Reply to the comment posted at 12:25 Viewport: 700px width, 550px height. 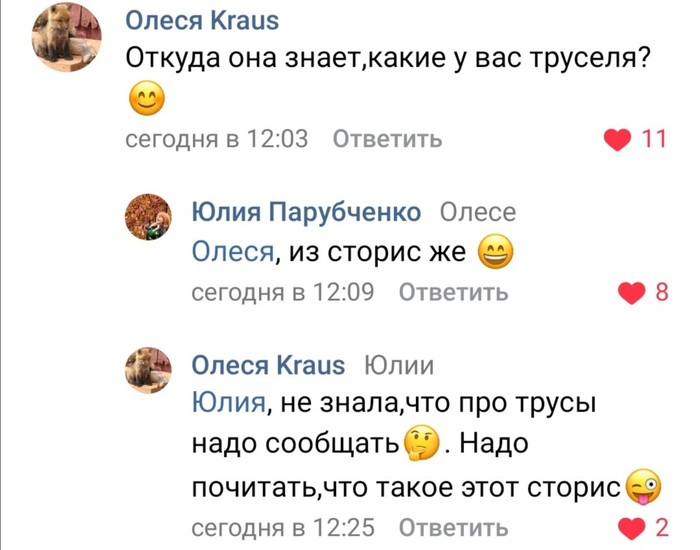coord(453,527)
